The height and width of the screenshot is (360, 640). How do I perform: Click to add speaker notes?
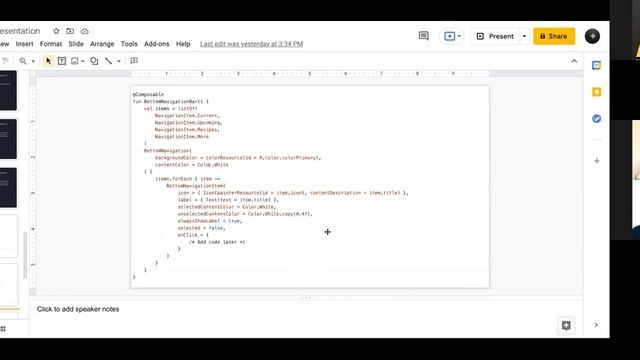point(78,309)
